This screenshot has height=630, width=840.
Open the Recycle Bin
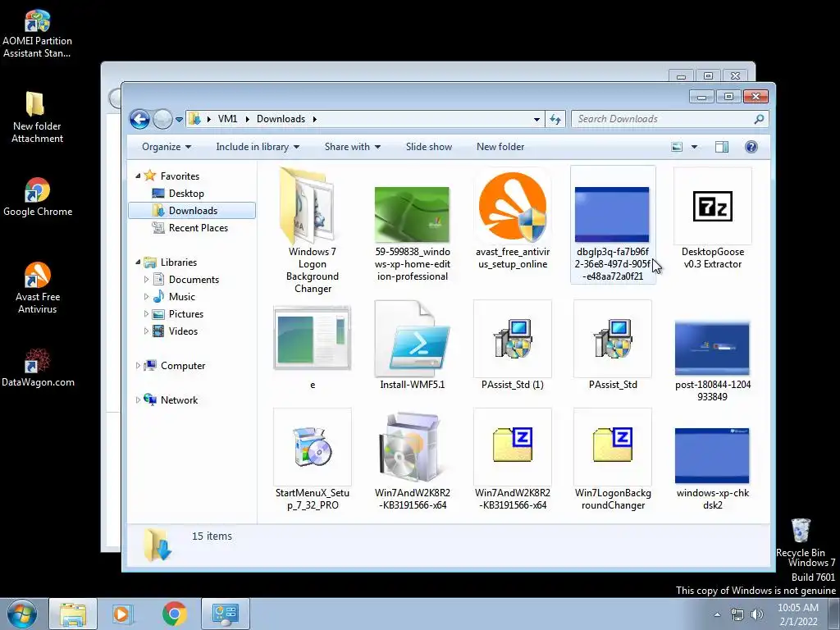(x=801, y=537)
